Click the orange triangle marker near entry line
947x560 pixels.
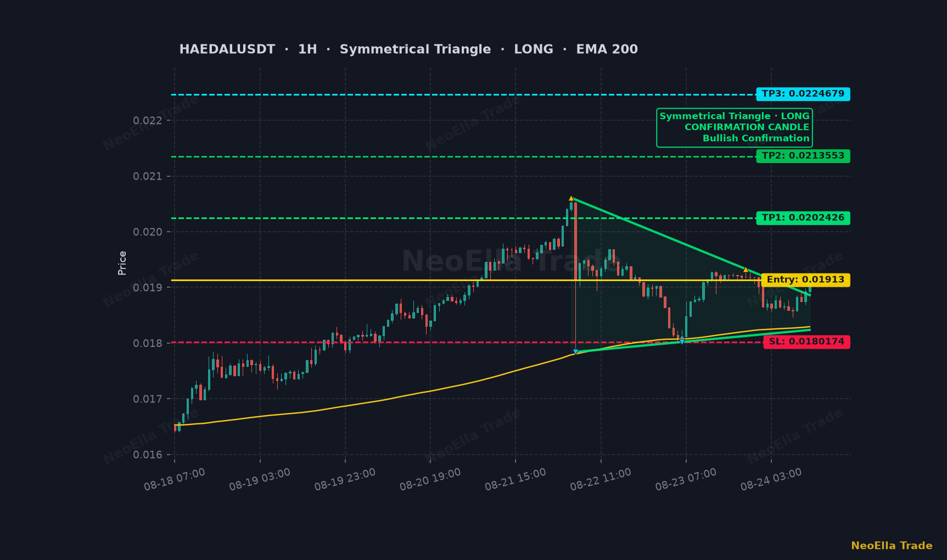click(x=746, y=270)
